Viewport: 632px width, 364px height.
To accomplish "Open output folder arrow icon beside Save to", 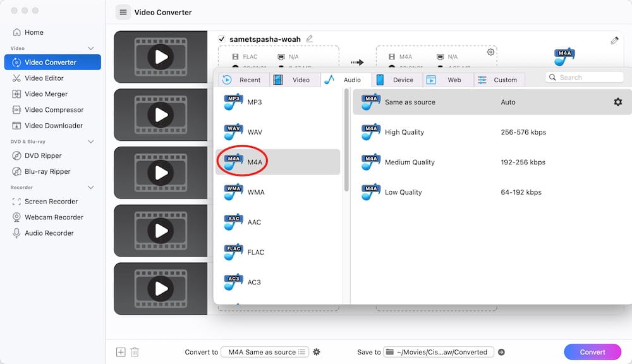I will 501,352.
